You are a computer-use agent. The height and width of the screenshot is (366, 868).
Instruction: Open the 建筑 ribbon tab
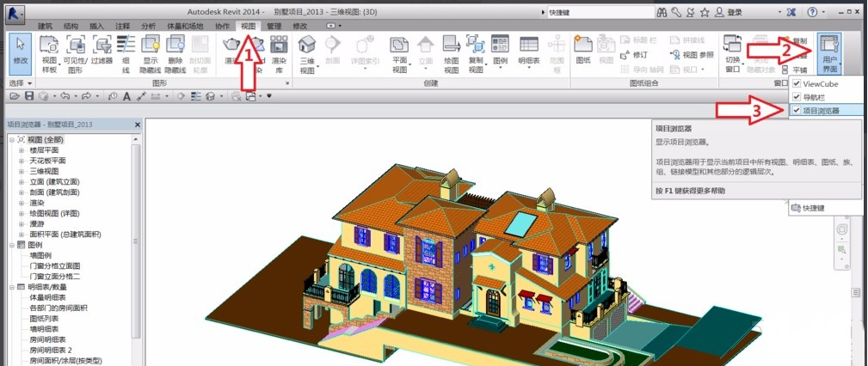point(46,26)
